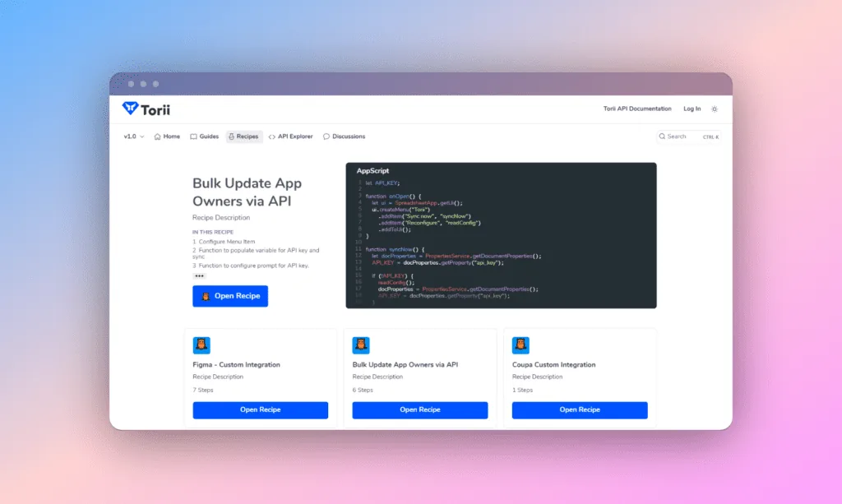Viewport: 842px width, 504px height.
Task: Go to the Home tab
Action: [167, 136]
